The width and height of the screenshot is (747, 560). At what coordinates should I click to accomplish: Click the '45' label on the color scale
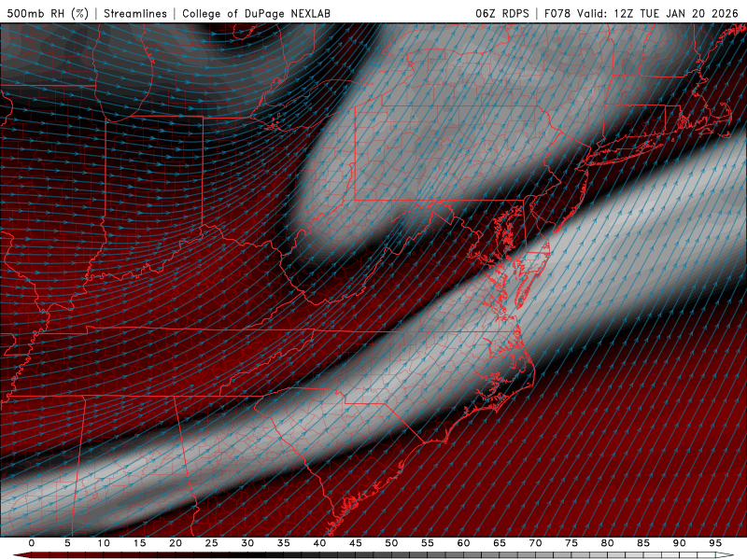(x=356, y=543)
